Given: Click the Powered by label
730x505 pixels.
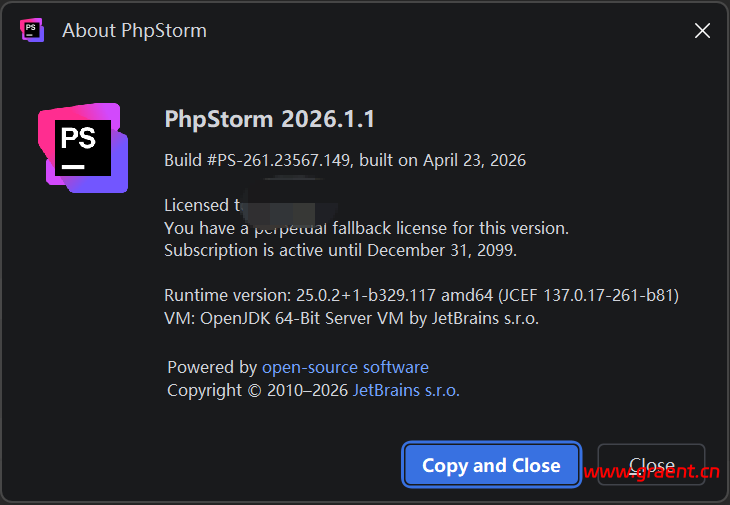Looking at the screenshot, I should [212, 367].
